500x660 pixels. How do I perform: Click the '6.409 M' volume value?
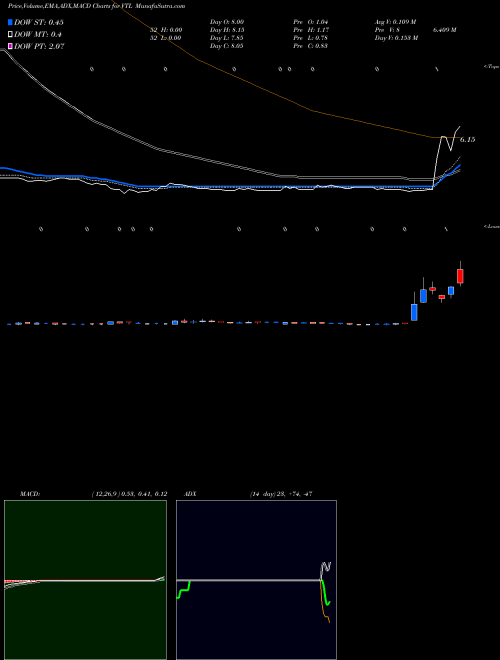(x=444, y=30)
